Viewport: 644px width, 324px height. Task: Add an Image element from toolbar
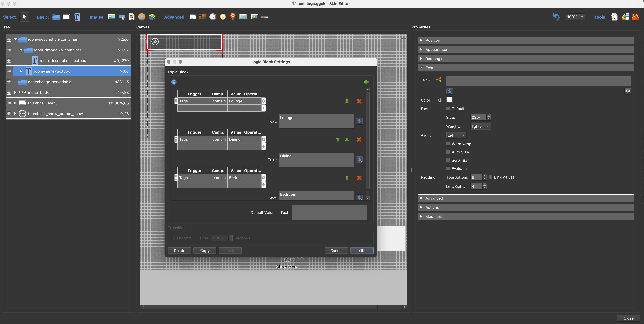111,17
